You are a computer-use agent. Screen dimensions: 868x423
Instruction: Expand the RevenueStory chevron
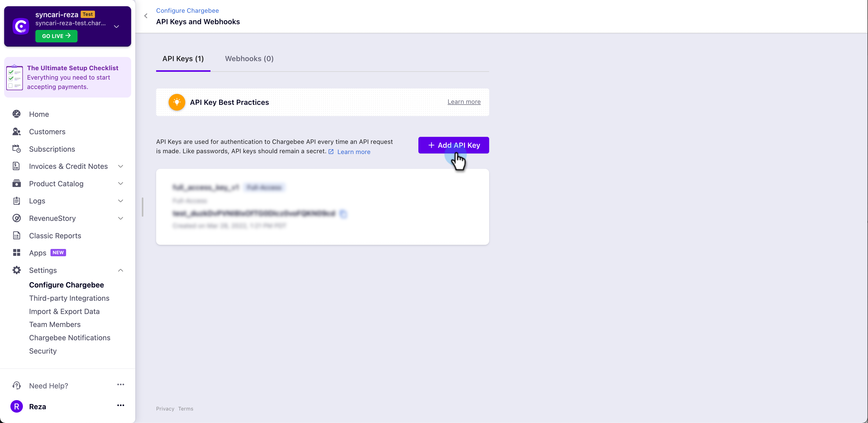coord(121,218)
